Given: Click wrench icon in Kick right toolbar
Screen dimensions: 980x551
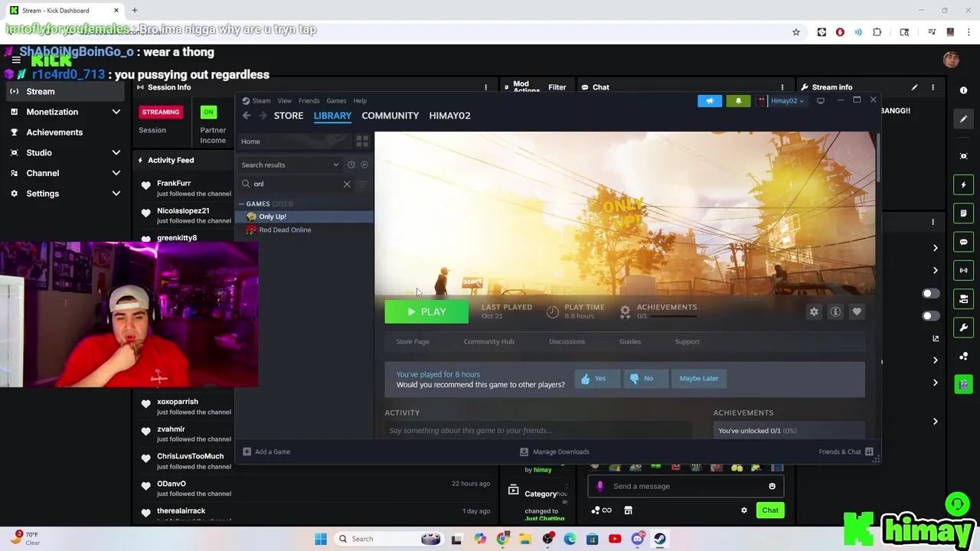Looking at the screenshot, I should click(963, 328).
